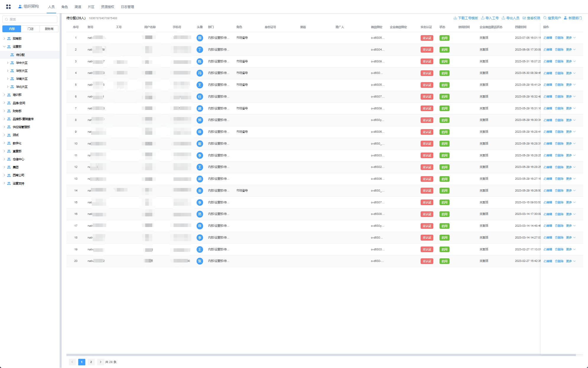
Task: Expand the 华北大区 node
Action: click(x=7, y=87)
